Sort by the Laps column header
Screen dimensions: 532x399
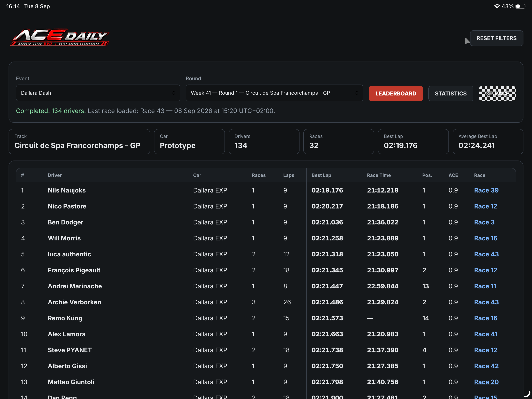[289, 175]
